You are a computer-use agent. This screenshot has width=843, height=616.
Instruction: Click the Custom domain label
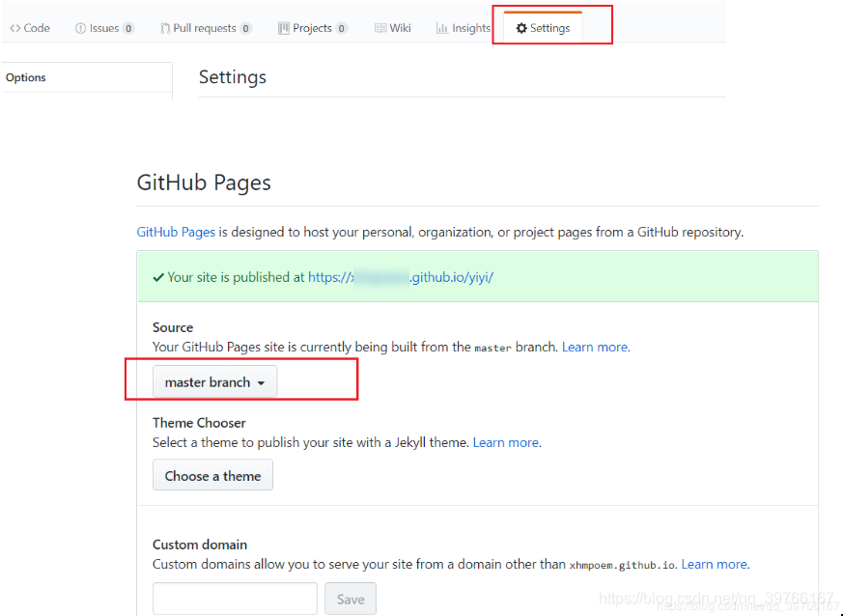pos(200,545)
